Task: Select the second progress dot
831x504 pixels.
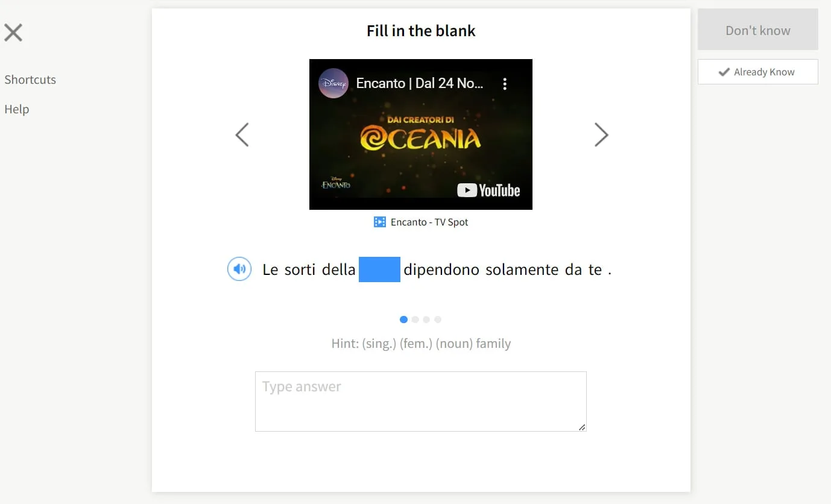Action: [415, 320]
